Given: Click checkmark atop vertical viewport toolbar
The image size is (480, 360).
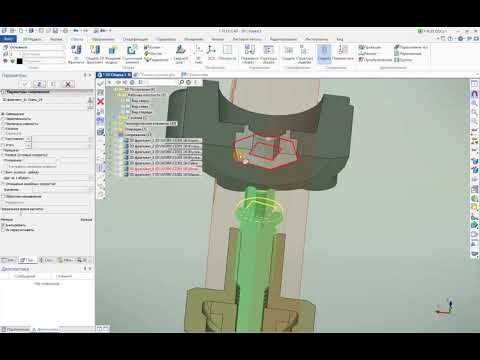Looking at the screenshot, I should click(100, 83).
